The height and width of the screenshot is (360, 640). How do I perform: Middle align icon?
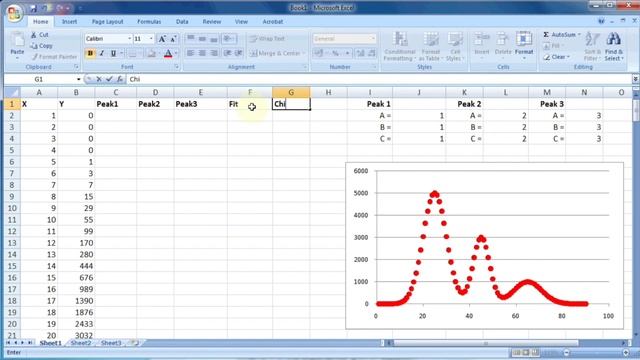[202, 39]
